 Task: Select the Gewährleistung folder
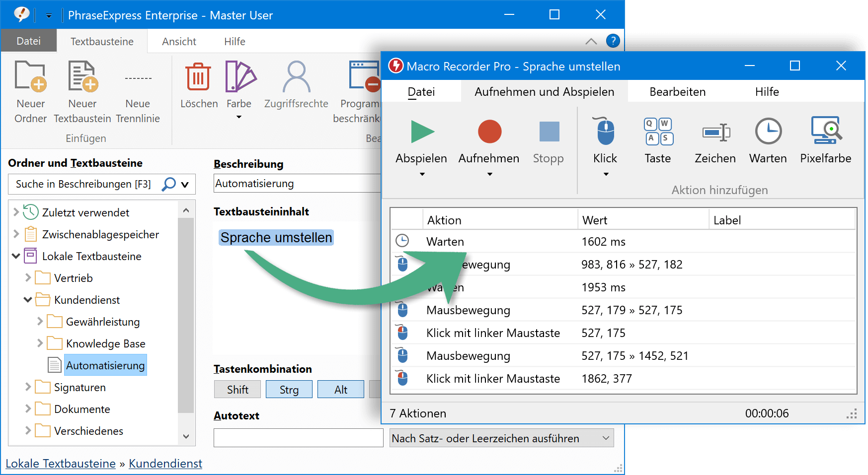tap(103, 322)
